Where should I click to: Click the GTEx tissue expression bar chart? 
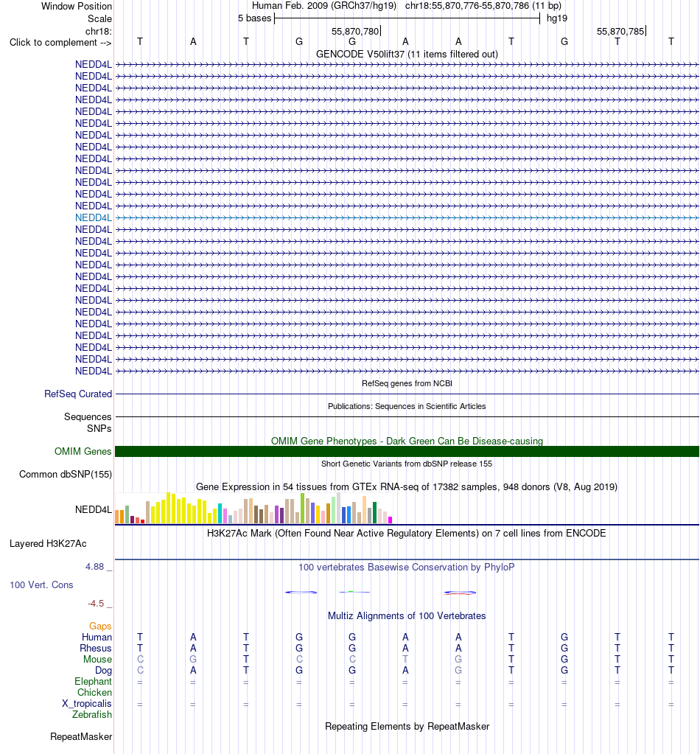254,508
